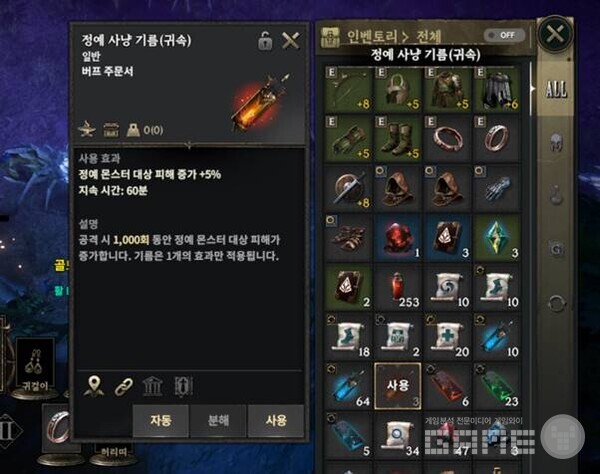
Task: Click the 분해 dismantle button
Action: click(218, 420)
